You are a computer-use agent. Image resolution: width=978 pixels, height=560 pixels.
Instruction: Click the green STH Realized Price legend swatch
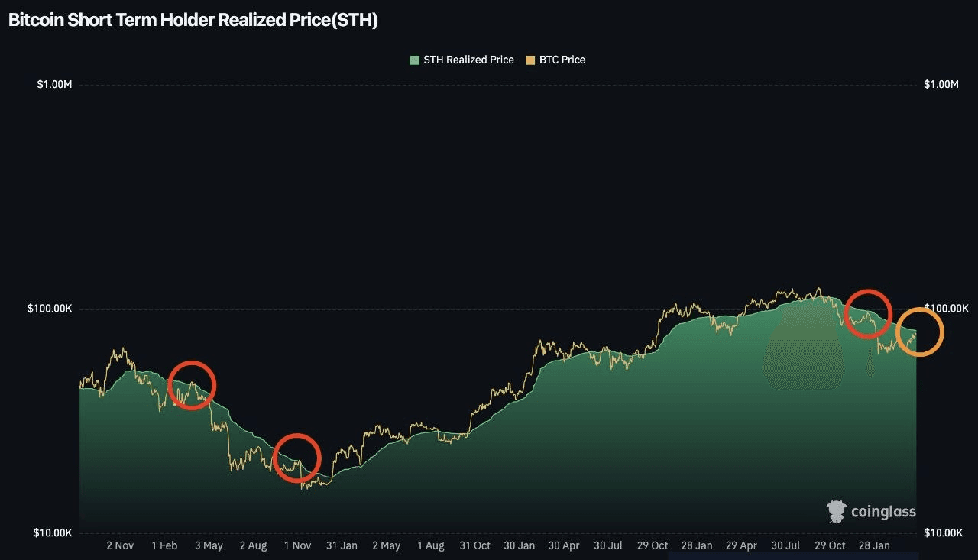click(414, 60)
